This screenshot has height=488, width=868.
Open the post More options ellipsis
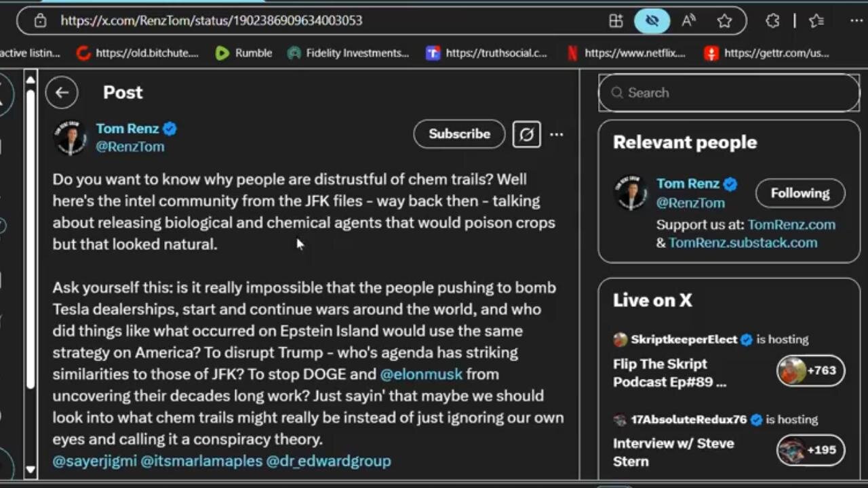557,134
